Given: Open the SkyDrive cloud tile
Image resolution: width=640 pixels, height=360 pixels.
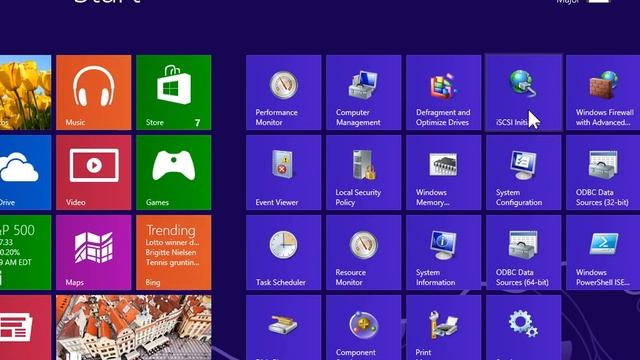Looking at the screenshot, I should (x=25, y=173).
